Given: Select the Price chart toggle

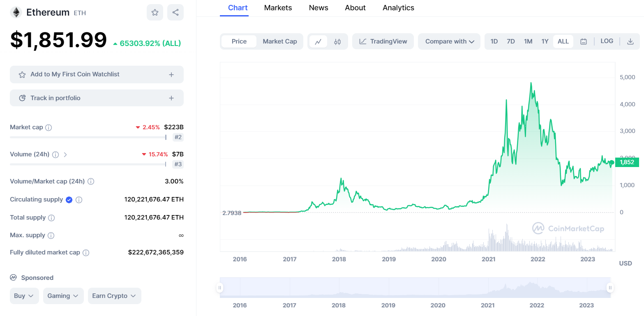Looking at the screenshot, I should pos(239,41).
